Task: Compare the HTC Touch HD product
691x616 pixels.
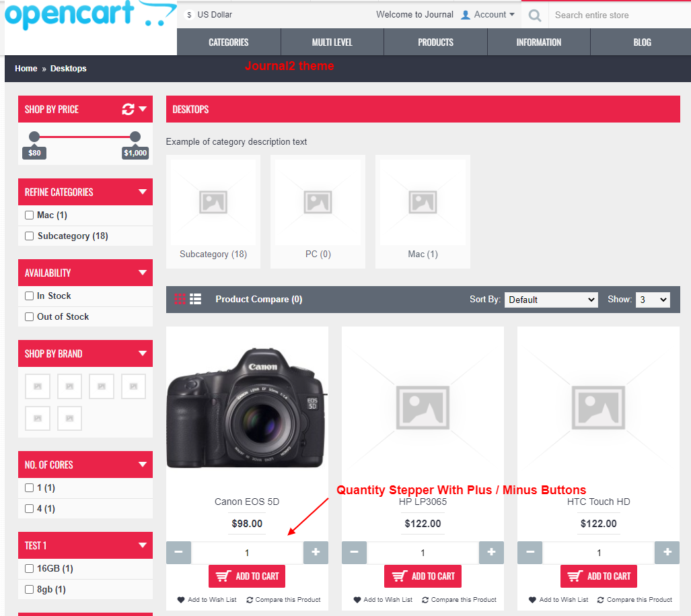Action: point(634,600)
